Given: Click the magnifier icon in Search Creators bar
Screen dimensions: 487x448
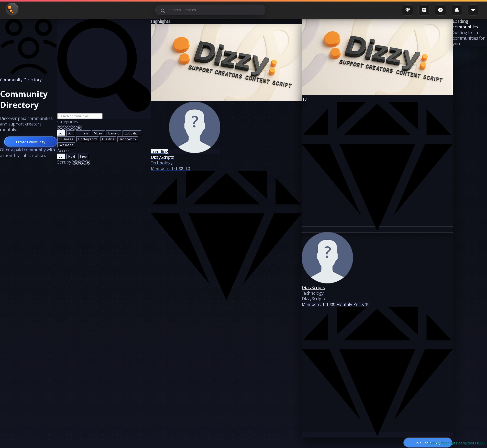Looking at the screenshot, I should click(x=163, y=10).
